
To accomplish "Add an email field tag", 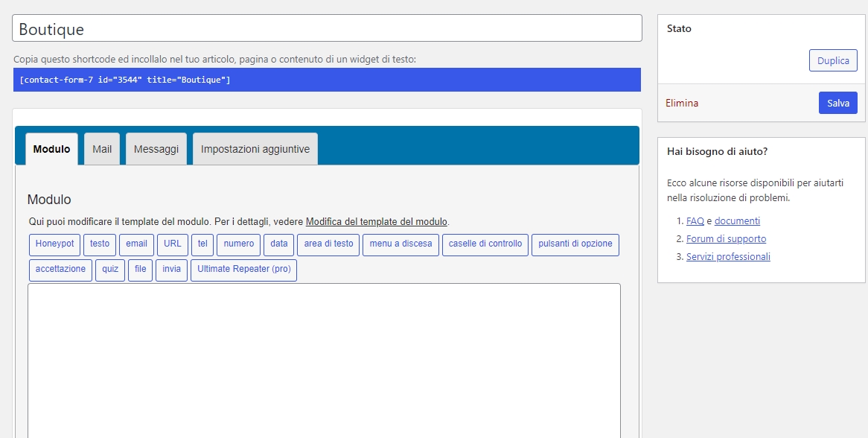I will pos(136,244).
